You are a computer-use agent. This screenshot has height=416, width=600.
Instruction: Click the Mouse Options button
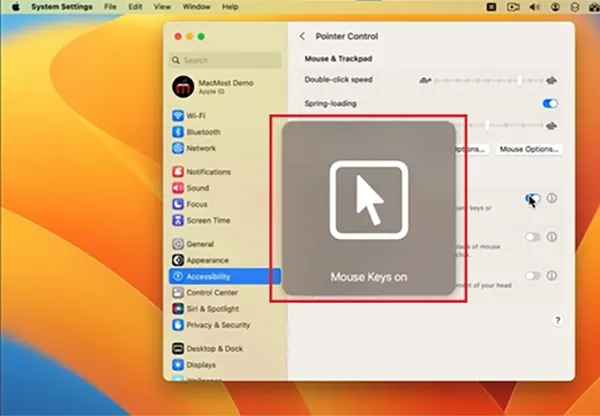point(529,149)
